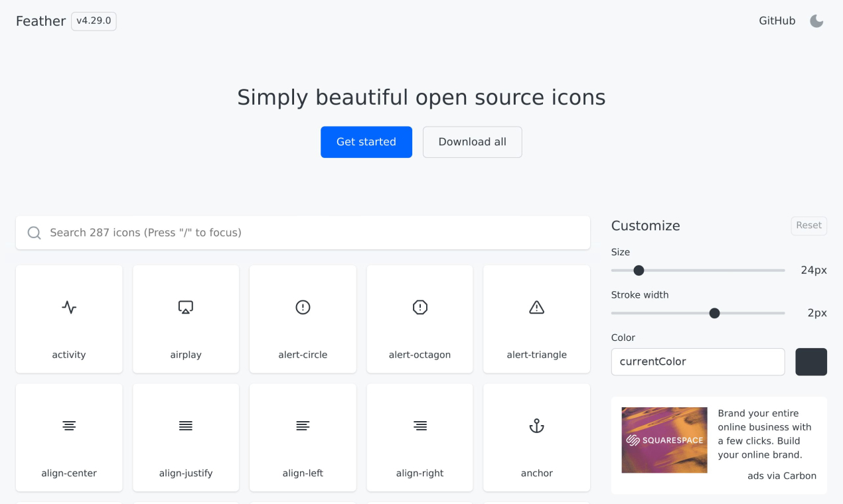The height and width of the screenshot is (504, 843).
Task: Click the Size slider handle
Action: [639, 271]
